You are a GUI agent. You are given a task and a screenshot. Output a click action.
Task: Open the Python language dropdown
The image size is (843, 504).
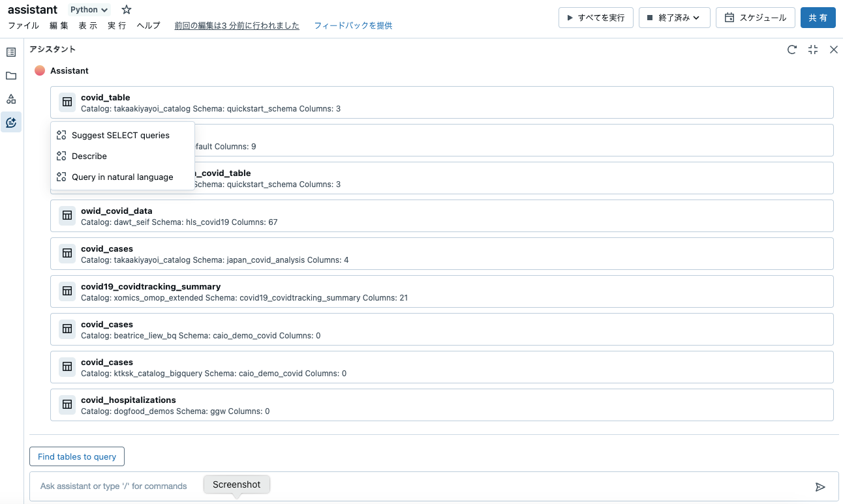(x=88, y=9)
